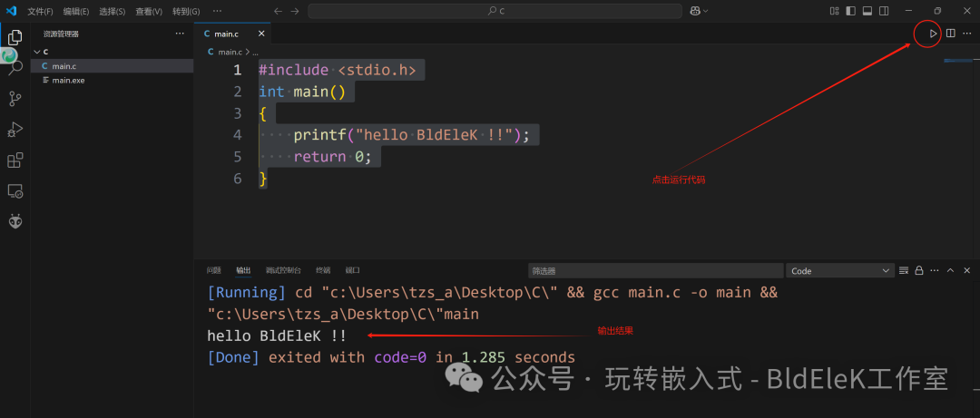Focus the 筛选器 output filter field
Image resolution: width=980 pixels, height=418 pixels.
pos(656,270)
